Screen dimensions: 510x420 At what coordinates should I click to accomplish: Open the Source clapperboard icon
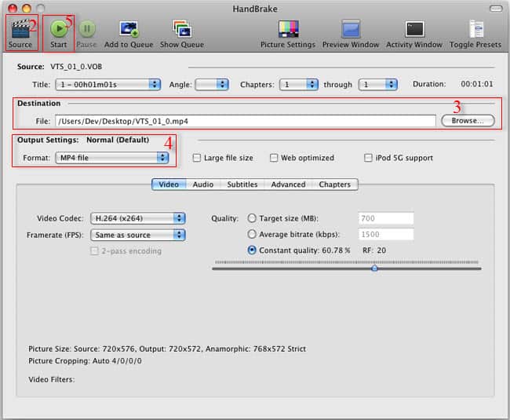(20, 29)
